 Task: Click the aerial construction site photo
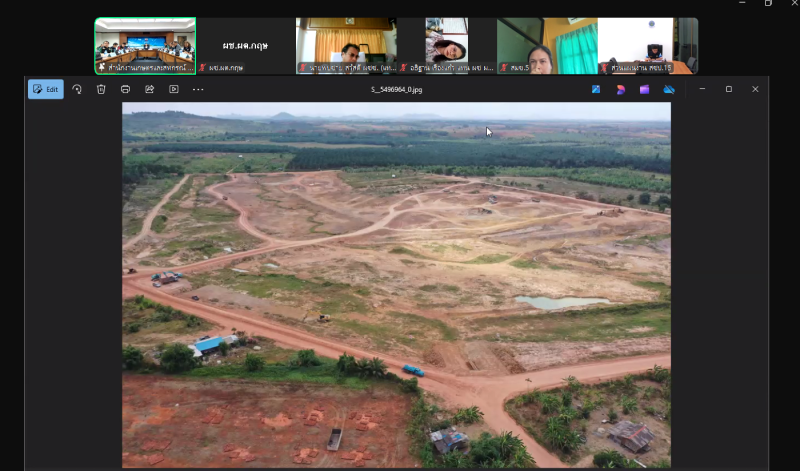coord(396,285)
